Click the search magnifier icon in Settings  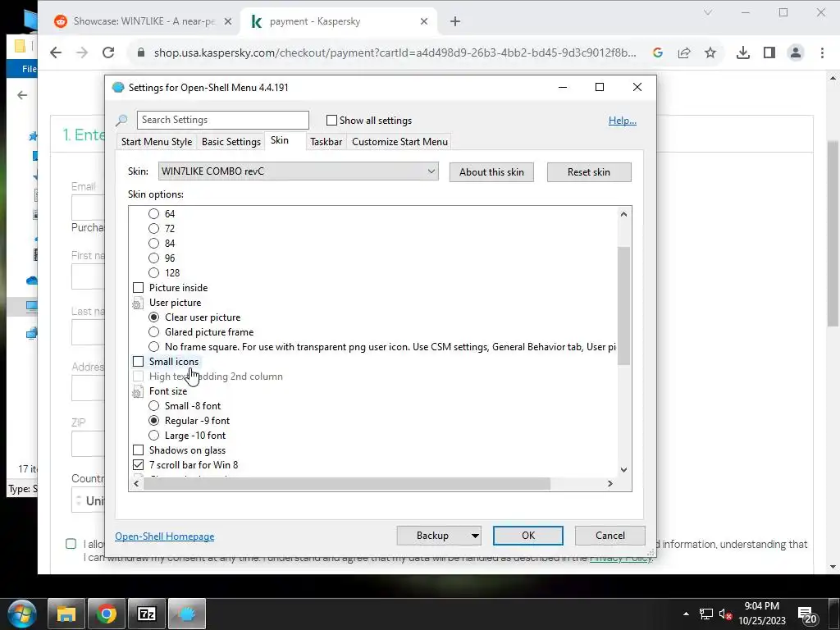coord(121,120)
